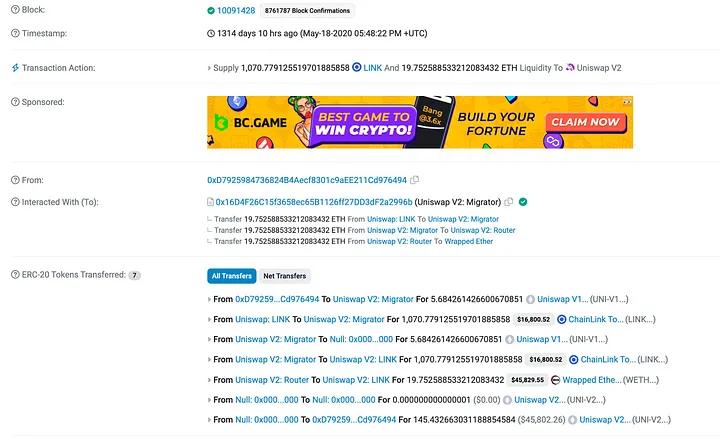720x441 pixels.
Task: Copy the From address using copy icon
Action: click(x=414, y=180)
